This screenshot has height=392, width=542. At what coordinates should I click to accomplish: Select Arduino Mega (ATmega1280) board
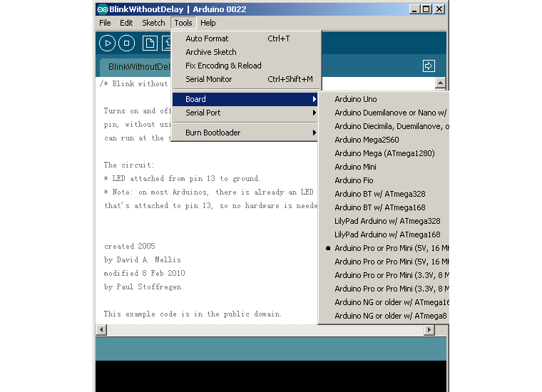coord(384,153)
